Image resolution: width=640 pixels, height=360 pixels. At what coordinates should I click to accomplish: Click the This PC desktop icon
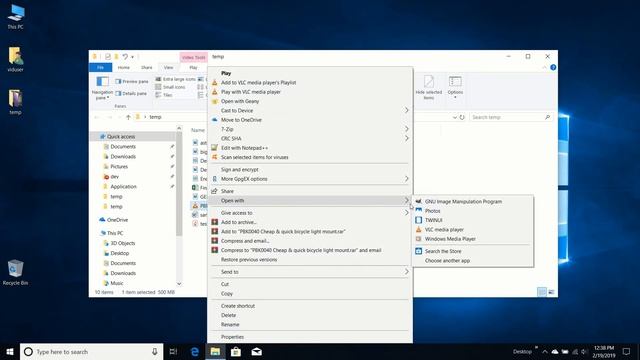click(x=16, y=17)
